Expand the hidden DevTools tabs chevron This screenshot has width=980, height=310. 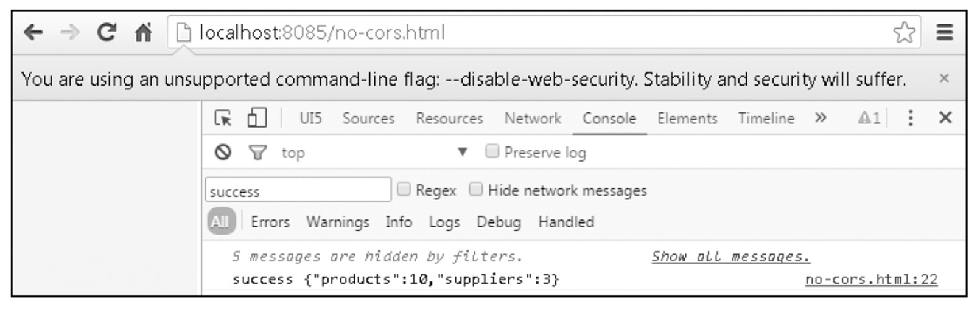pos(821,117)
